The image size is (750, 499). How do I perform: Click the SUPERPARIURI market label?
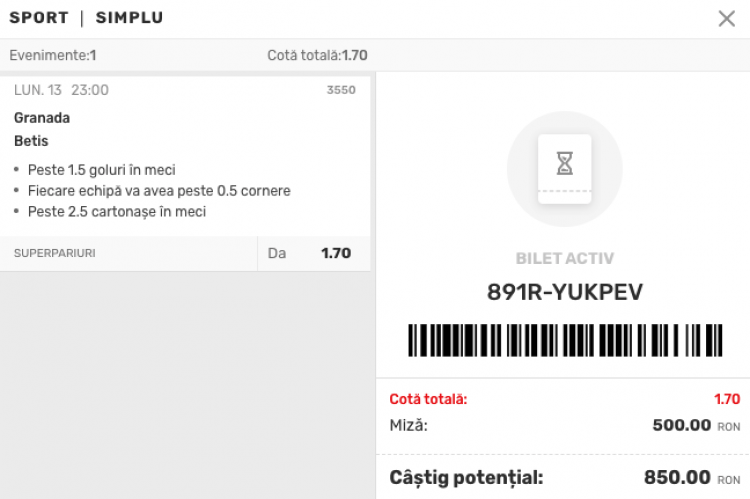point(54,254)
